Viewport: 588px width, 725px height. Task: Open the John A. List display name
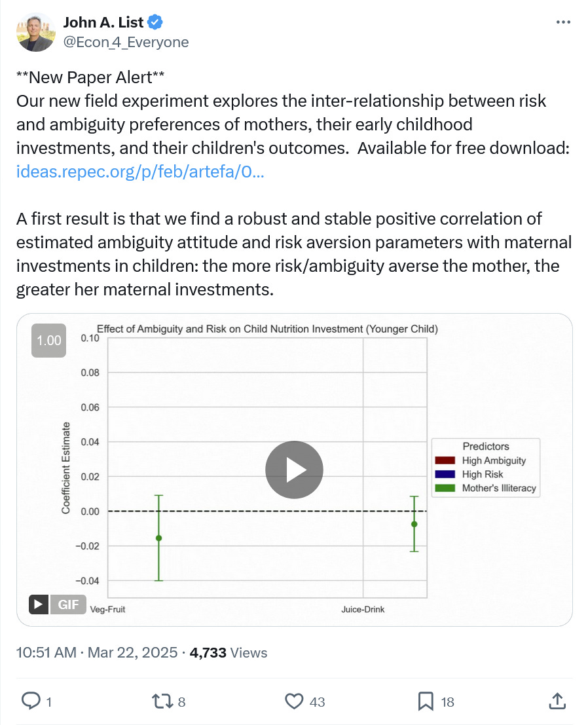point(103,22)
